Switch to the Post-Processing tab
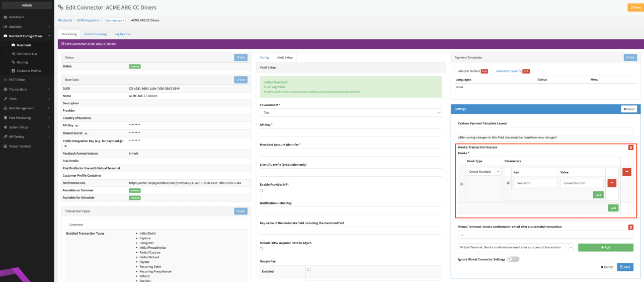 point(95,34)
